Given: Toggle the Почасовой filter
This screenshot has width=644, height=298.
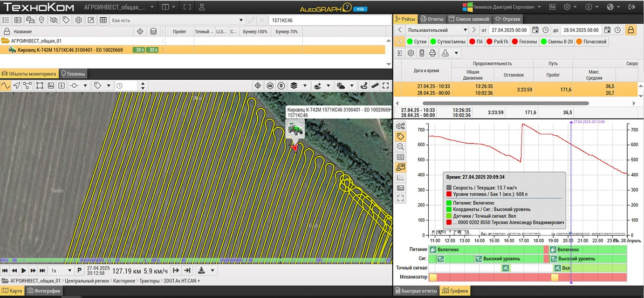Looking at the screenshot, I should 592,42.
